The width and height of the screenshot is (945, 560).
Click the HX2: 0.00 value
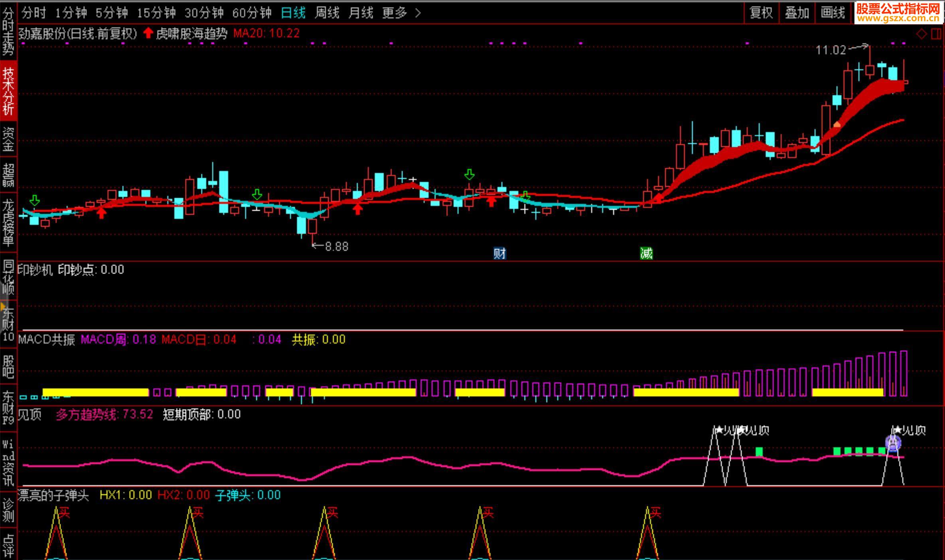pos(183,495)
